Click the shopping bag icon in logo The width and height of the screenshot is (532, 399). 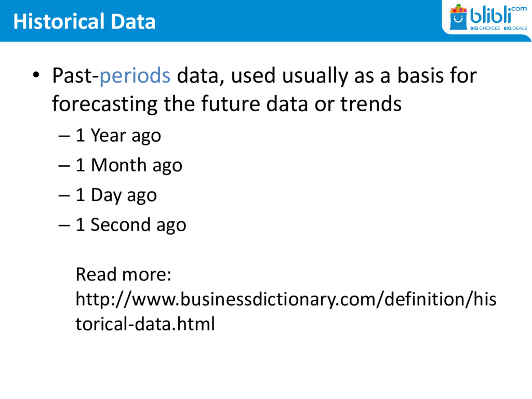point(458,18)
